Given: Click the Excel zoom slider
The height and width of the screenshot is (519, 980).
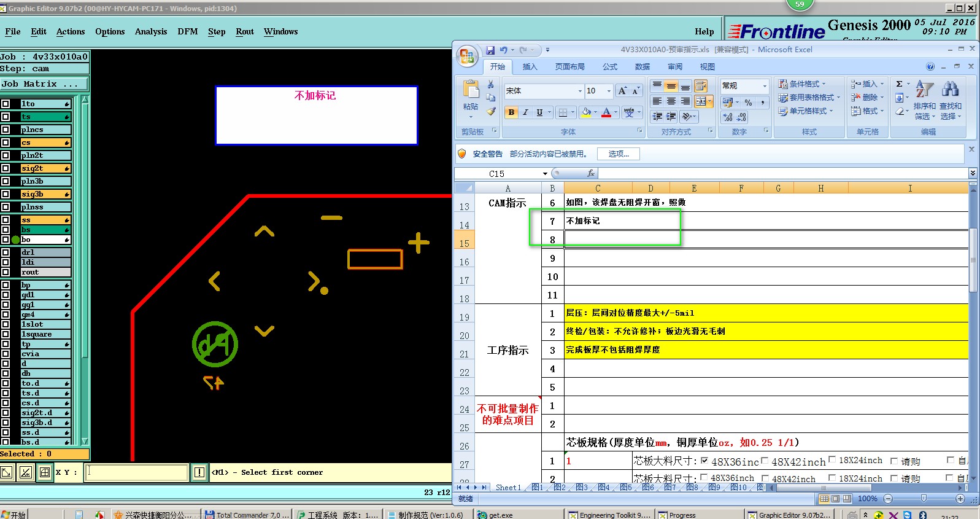Looking at the screenshot, I should 924,499.
